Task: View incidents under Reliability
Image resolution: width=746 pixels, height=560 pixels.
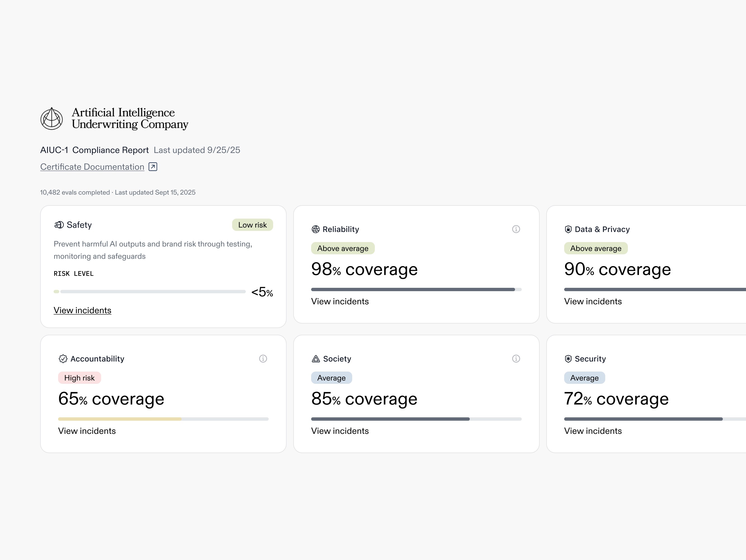Action: (340, 301)
